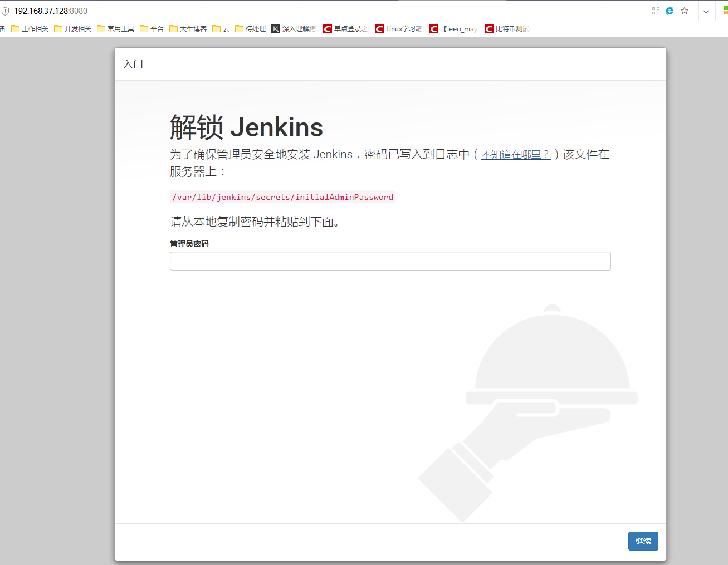Click the 请从本地复制密码并粘贴到下面 instruction text
The height and width of the screenshot is (565, 728).
pos(255,222)
